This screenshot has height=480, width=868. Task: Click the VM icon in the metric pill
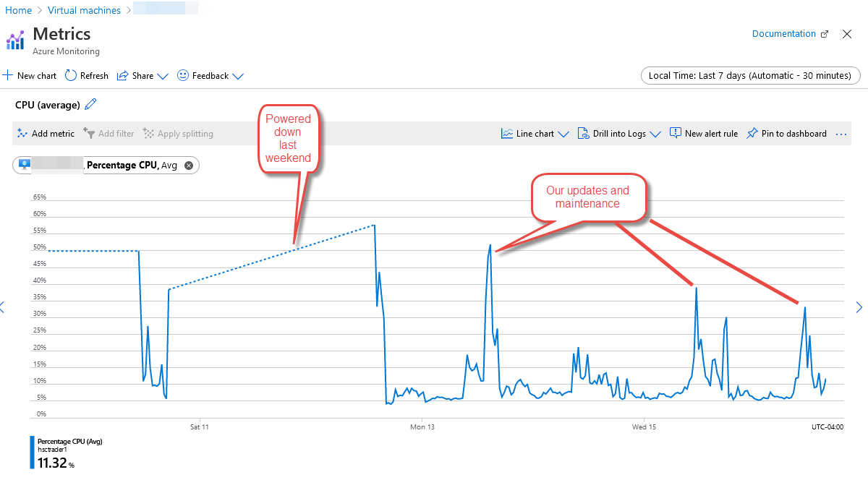click(x=25, y=166)
